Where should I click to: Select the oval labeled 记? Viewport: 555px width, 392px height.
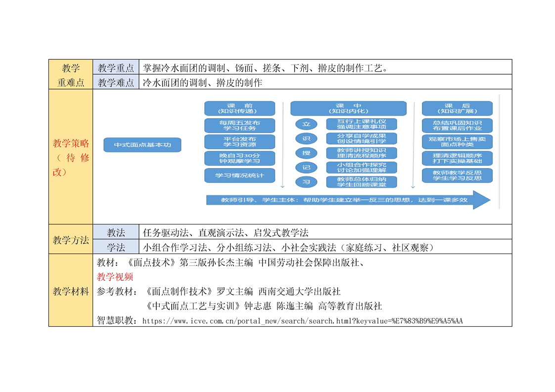(x=306, y=168)
